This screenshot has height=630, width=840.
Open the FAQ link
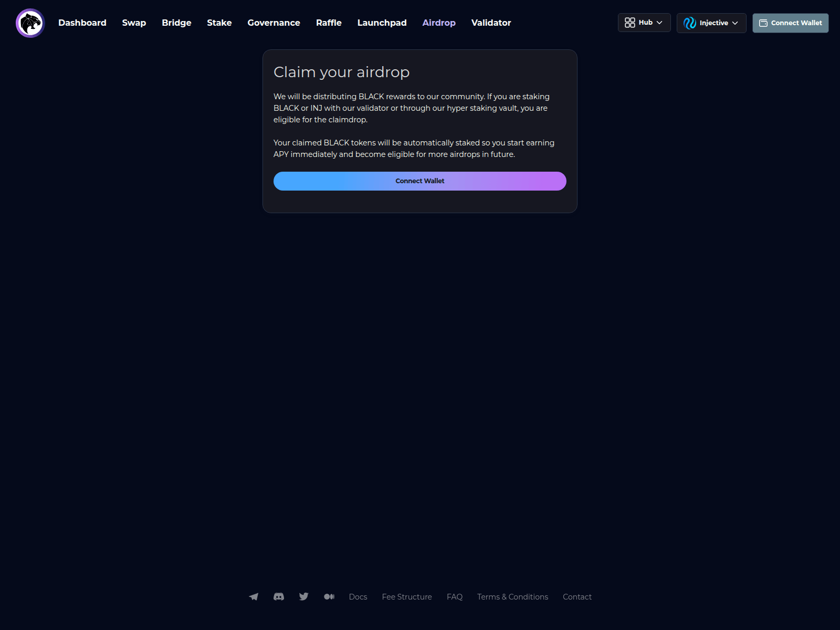click(455, 597)
